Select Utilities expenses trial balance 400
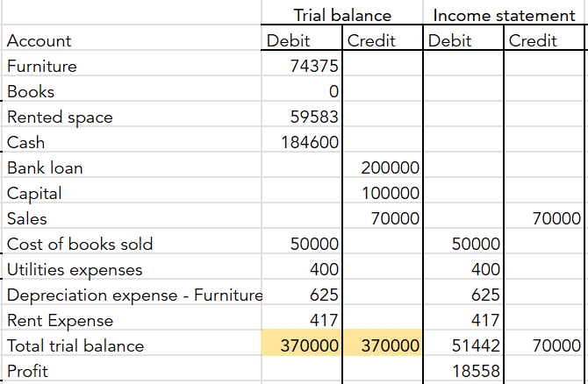Screen dimensions: 588x384 point(302,267)
